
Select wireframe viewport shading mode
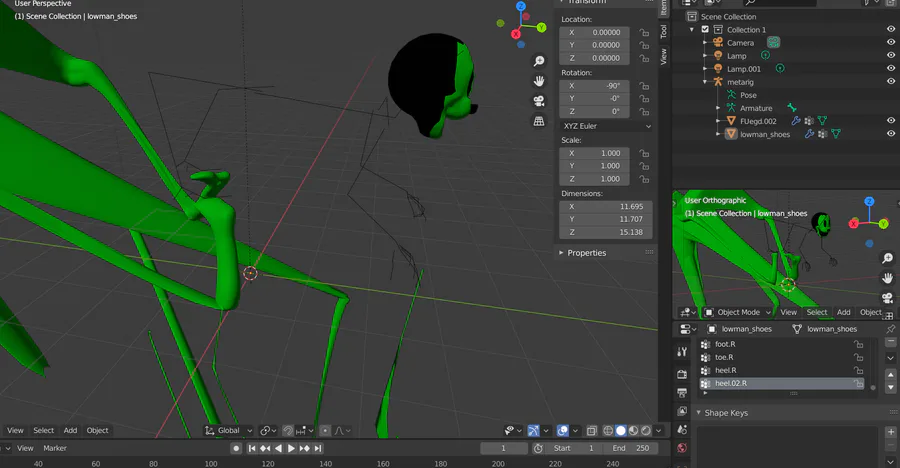click(x=608, y=430)
